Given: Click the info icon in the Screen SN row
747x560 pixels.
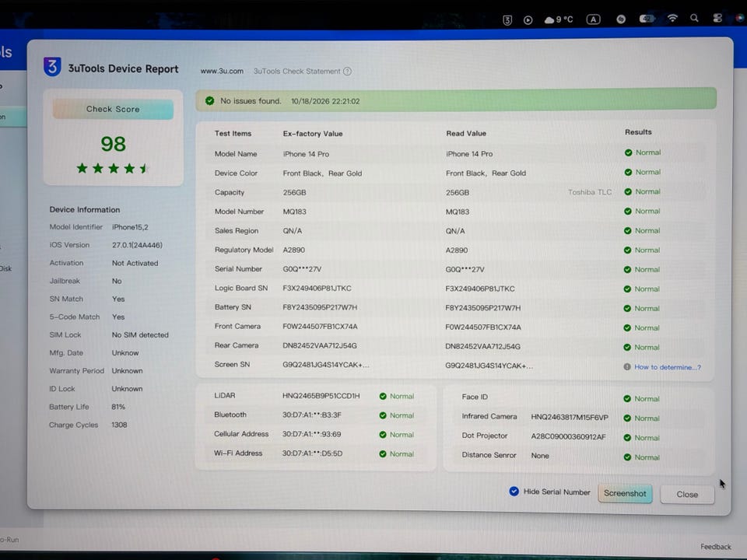Looking at the screenshot, I should coord(627,367).
